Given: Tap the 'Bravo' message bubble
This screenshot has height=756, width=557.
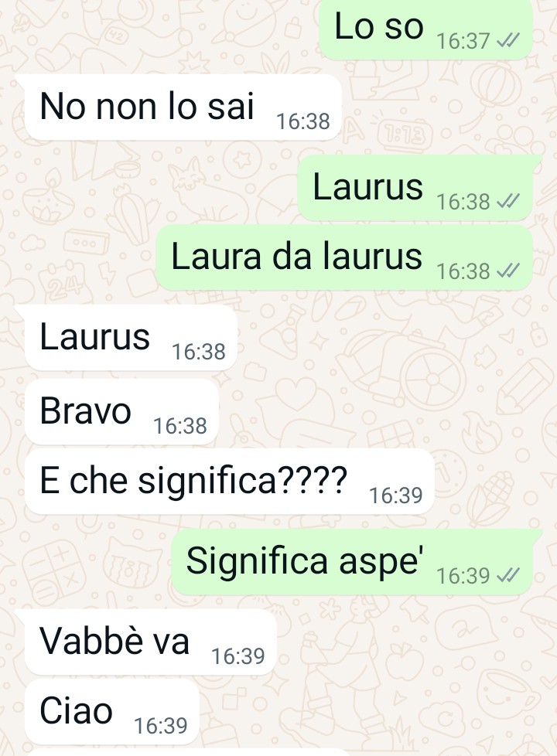Looking at the screenshot, I should click(x=121, y=412).
